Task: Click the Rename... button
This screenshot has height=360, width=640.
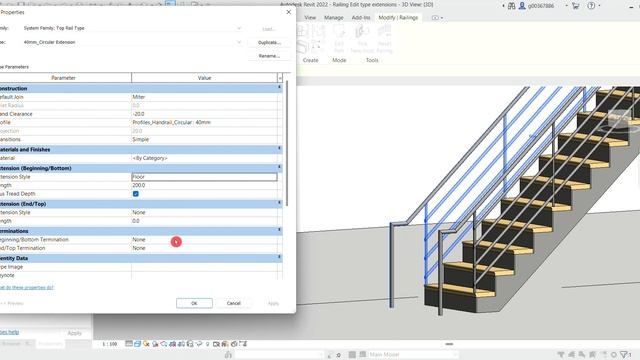Action: coord(269,56)
